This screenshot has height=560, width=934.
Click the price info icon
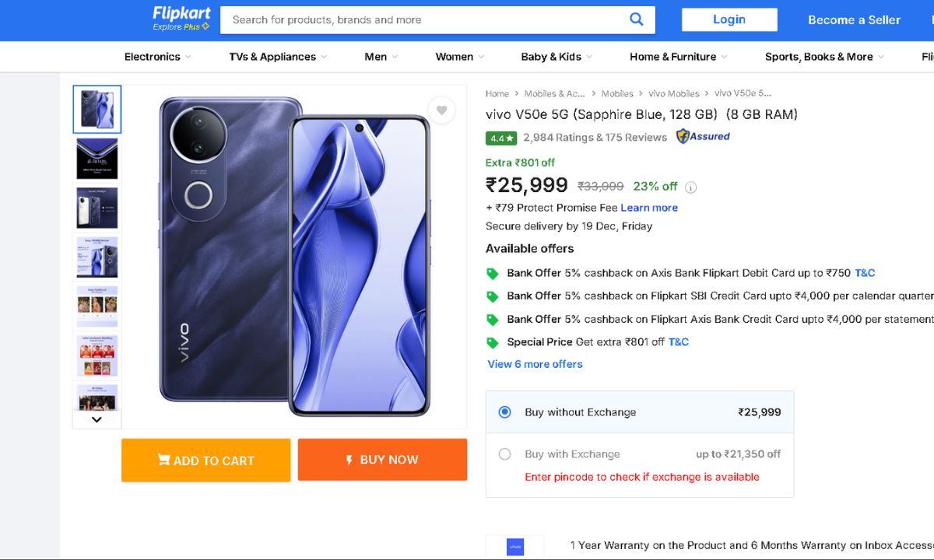690,187
